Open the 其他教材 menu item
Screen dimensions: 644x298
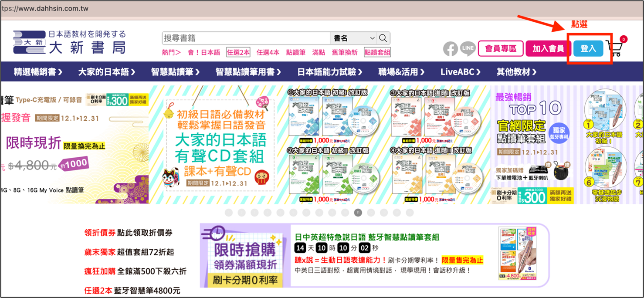point(516,72)
